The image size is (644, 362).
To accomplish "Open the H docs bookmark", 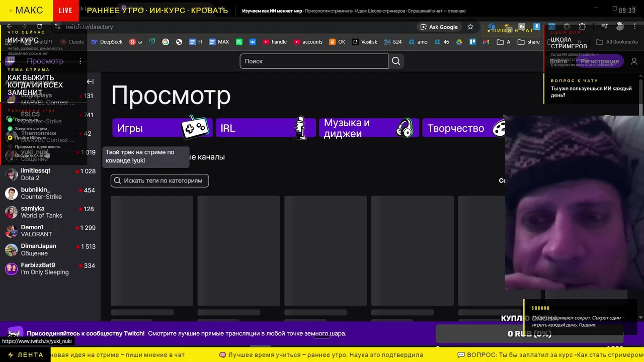I will [x=196, y=42].
